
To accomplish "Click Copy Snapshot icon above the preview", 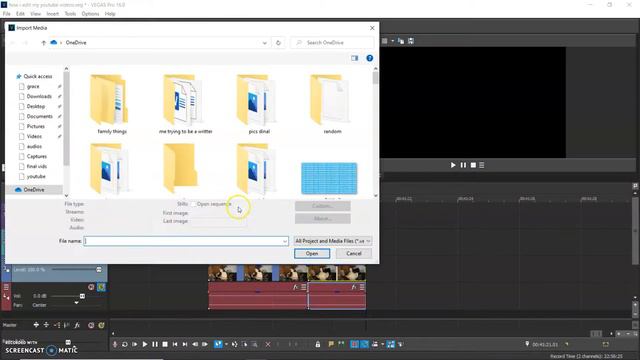I will pos(401,41).
